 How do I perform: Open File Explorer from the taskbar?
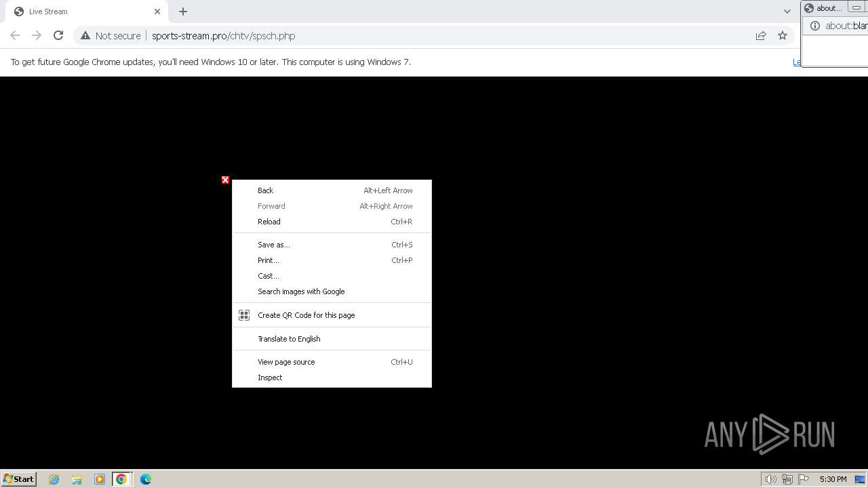tap(77, 479)
